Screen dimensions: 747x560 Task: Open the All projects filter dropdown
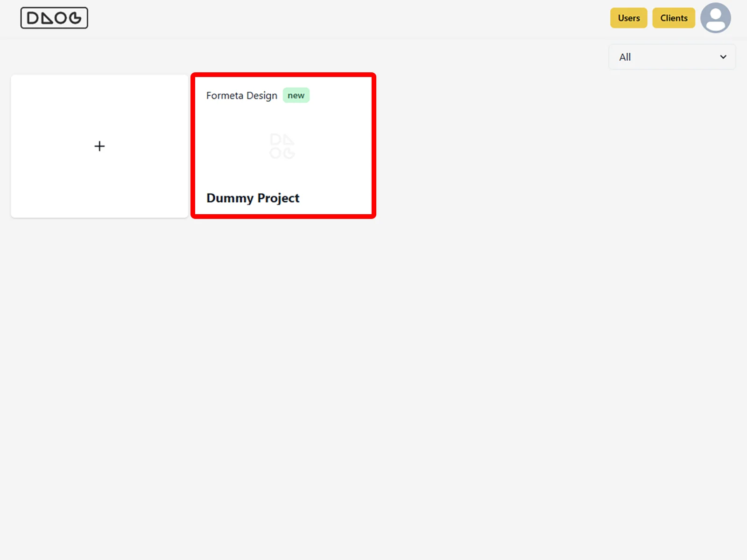(672, 57)
